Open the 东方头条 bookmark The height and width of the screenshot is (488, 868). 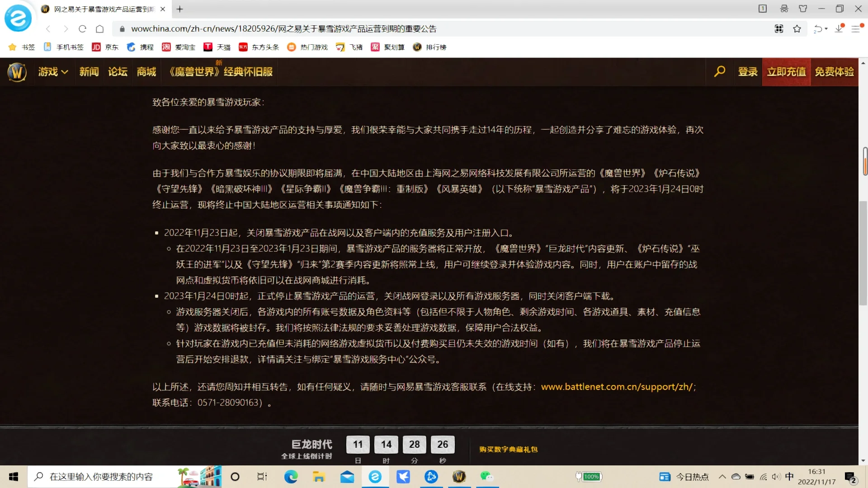pyautogui.click(x=259, y=47)
